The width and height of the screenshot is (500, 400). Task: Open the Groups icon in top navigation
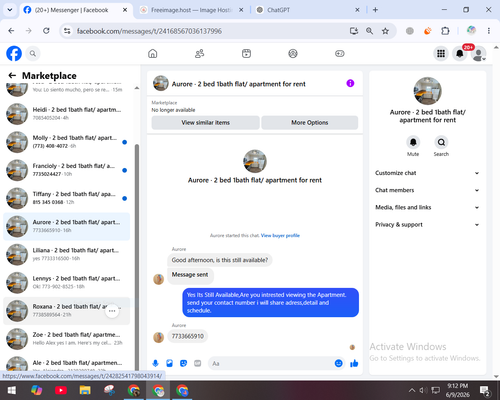click(293, 53)
